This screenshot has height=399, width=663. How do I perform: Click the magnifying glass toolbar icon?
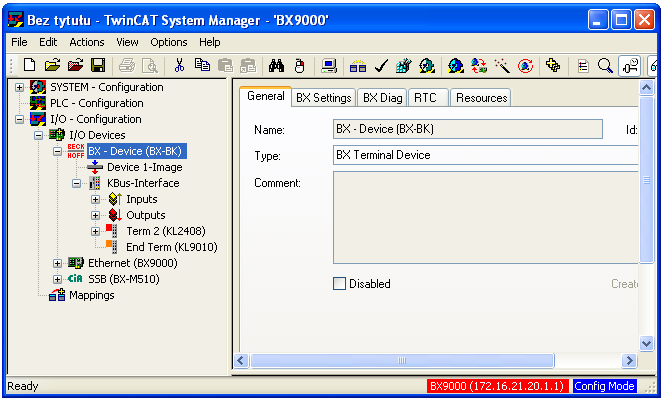(x=605, y=66)
